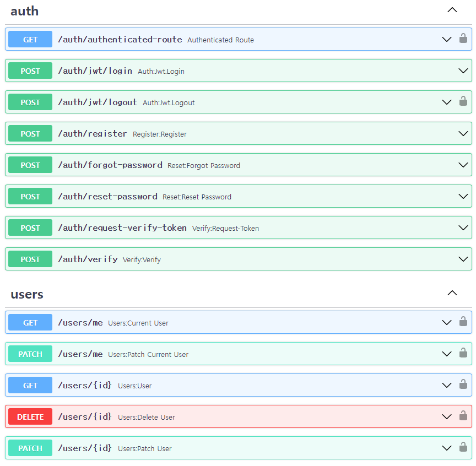Click the lock icon on DELETE /users/{id}
This screenshot has width=476, height=466.
coord(463,416)
